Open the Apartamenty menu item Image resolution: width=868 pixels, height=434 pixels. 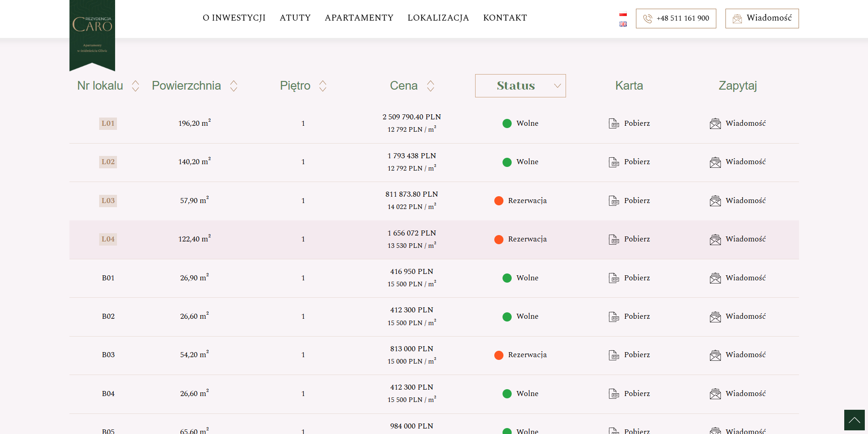point(359,18)
